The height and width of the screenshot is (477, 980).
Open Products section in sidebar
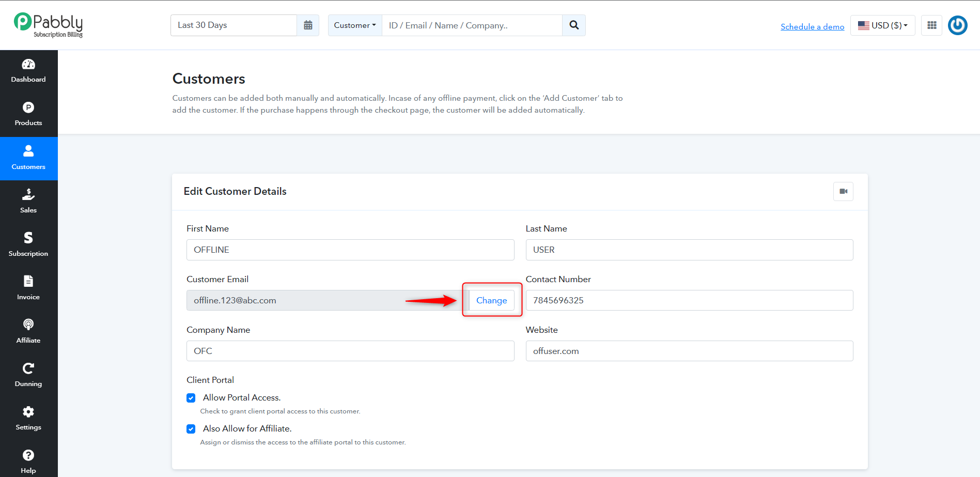click(28, 115)
